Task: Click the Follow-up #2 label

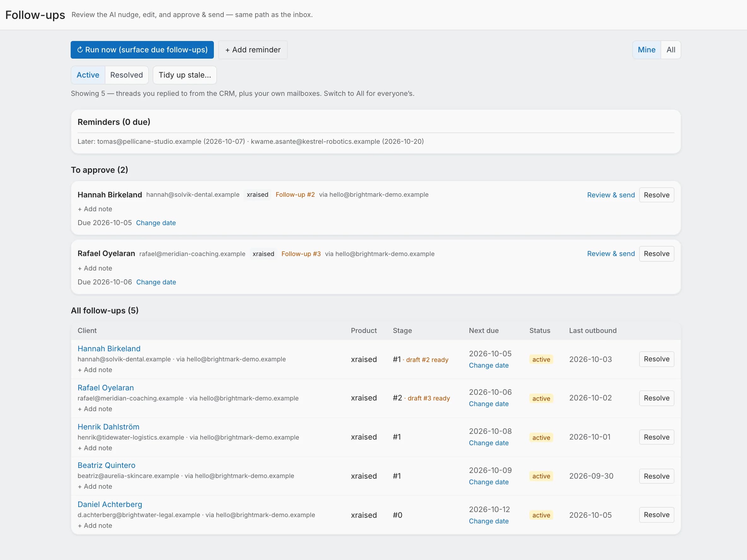Action: coord(295,195)
